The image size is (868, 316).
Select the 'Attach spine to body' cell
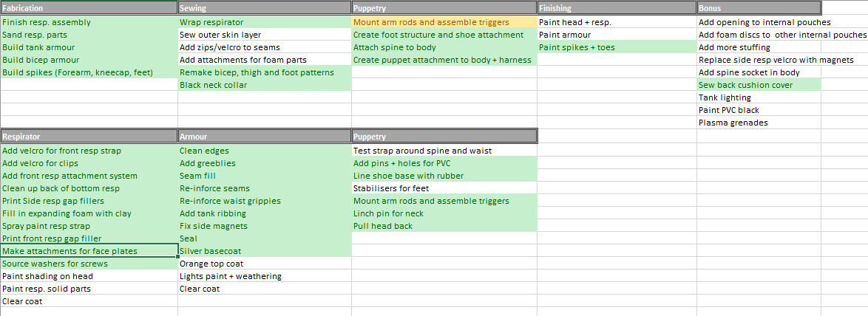(x=444, y=47)
